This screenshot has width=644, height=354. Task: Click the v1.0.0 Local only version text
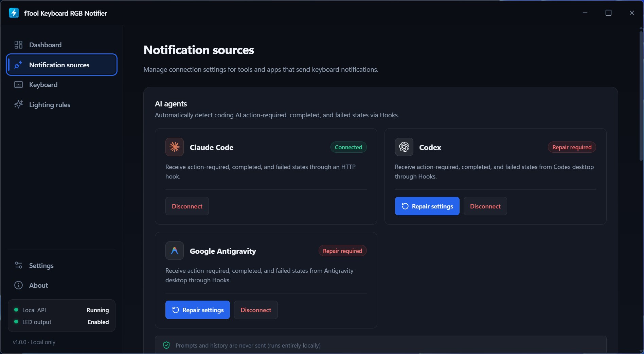34,342
